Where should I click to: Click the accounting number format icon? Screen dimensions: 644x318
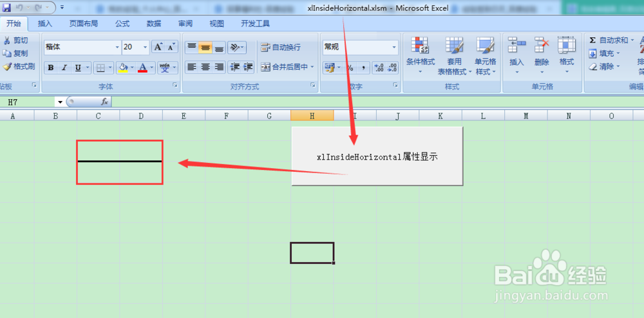click(330, 68)
